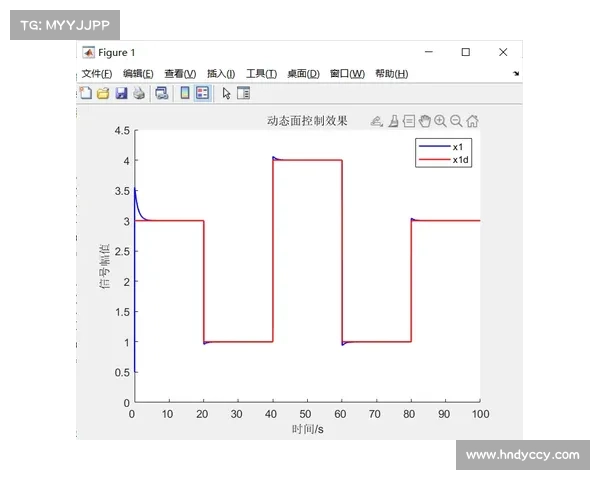Click the Open File folder icon

click(102, 93)
